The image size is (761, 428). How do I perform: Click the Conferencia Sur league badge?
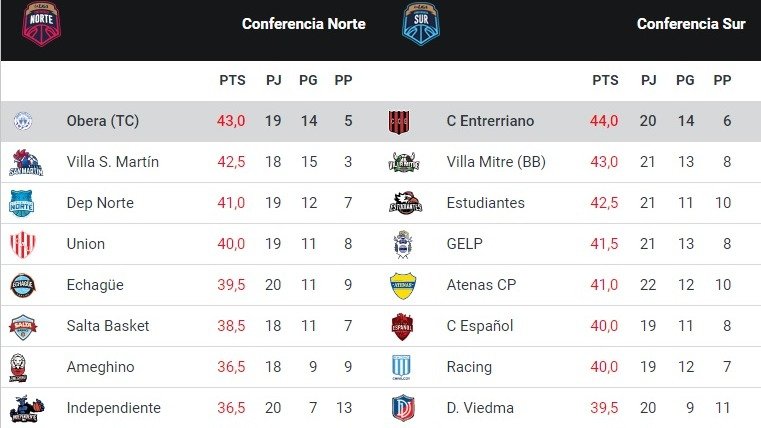(421, 23)
